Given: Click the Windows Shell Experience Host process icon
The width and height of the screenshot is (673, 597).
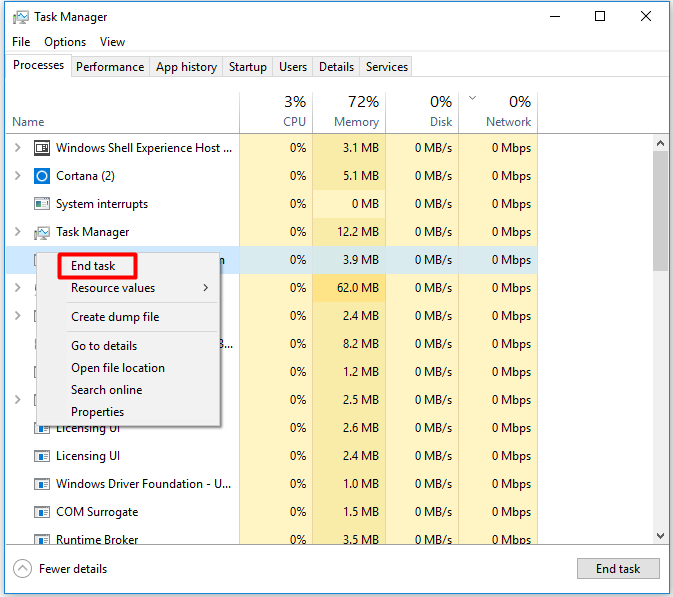Looking at the screenshot, I should [x=42, y=148].
